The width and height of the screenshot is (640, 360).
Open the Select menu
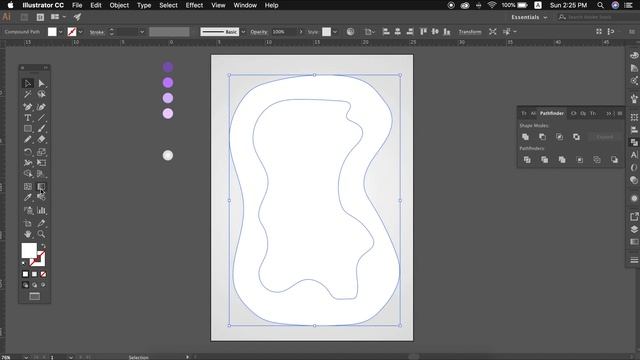[x=168, y=5]
